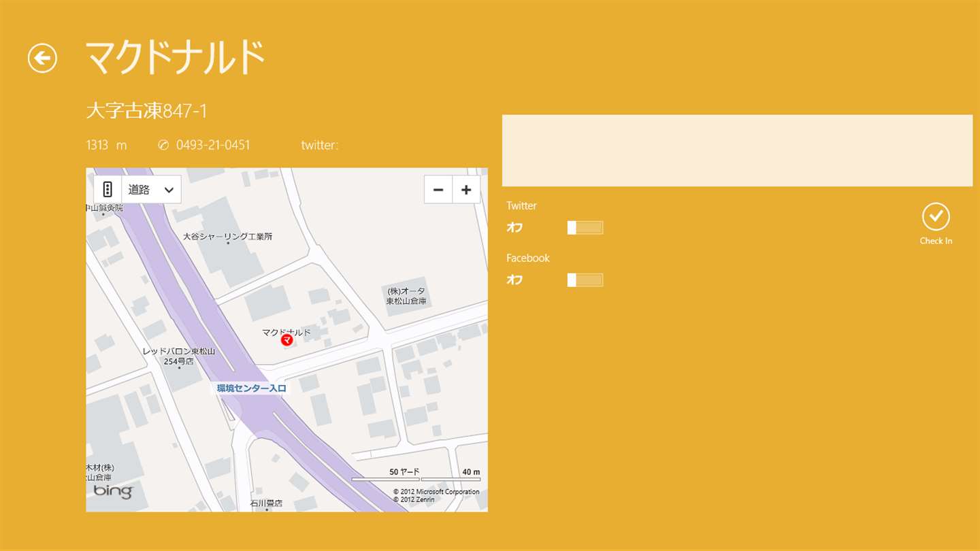The width and height of the screenshot is (980, 551).
Task: Click the red マ map pin
Action: click(287, 339)
